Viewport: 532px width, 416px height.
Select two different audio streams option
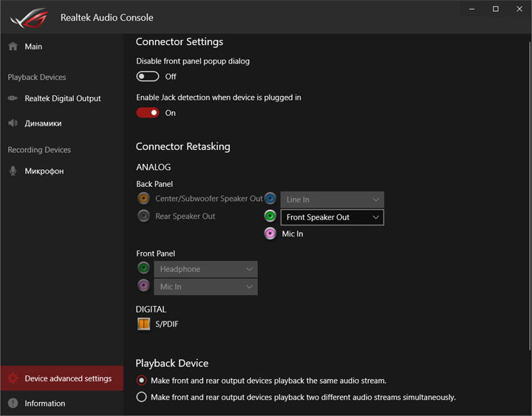[142, 397]
